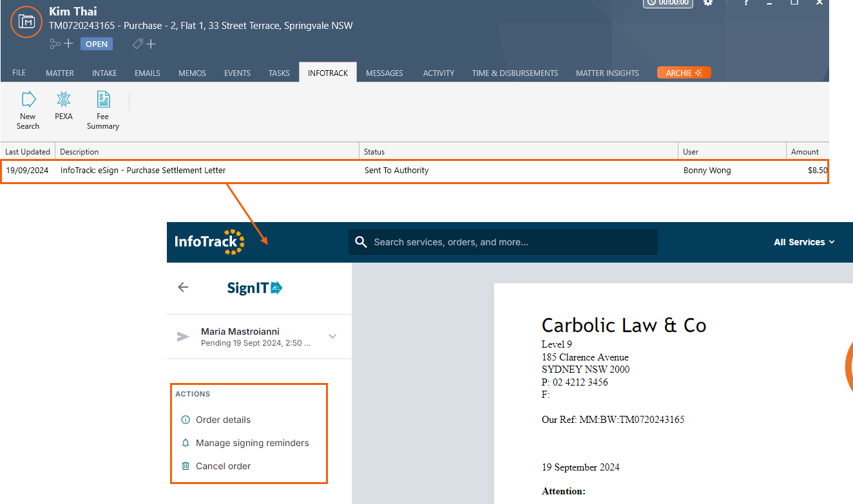Open the TIME & DISBURSEMENTS tab

pyautogui.click(x=515, y=73)
